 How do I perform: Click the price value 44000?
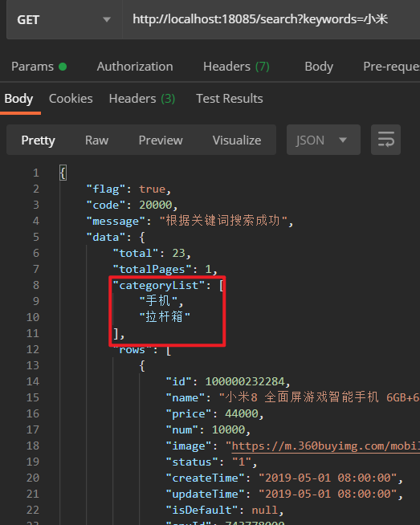[242, 413]
